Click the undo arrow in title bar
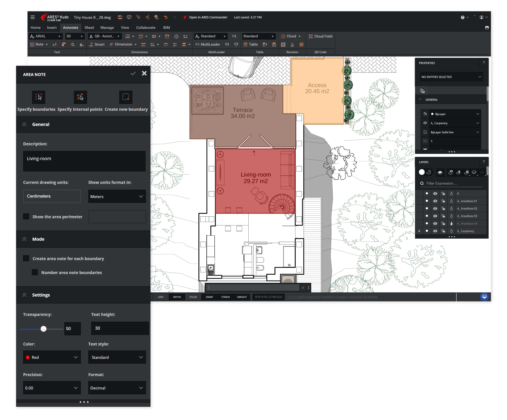 [x=166, y=17]
